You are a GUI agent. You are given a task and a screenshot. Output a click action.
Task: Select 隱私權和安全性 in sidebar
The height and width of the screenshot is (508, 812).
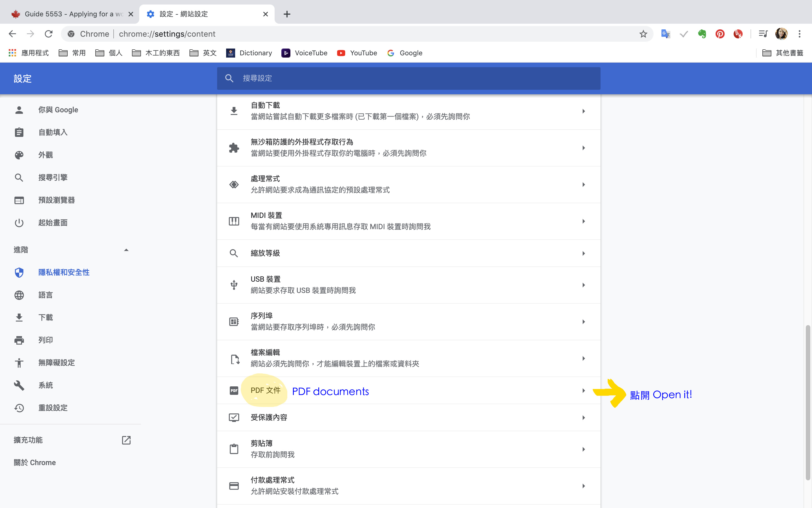pyautogui.click(x=64, y=272)
